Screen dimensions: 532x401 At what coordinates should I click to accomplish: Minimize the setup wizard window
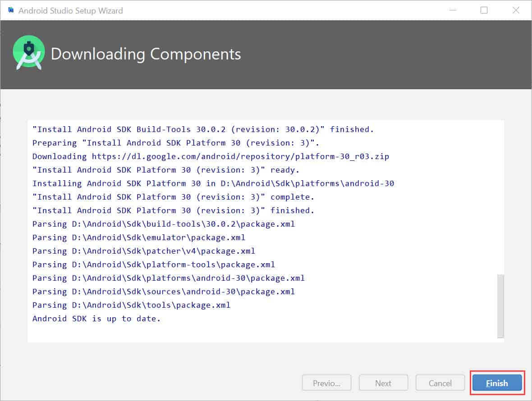click(453, 10)
